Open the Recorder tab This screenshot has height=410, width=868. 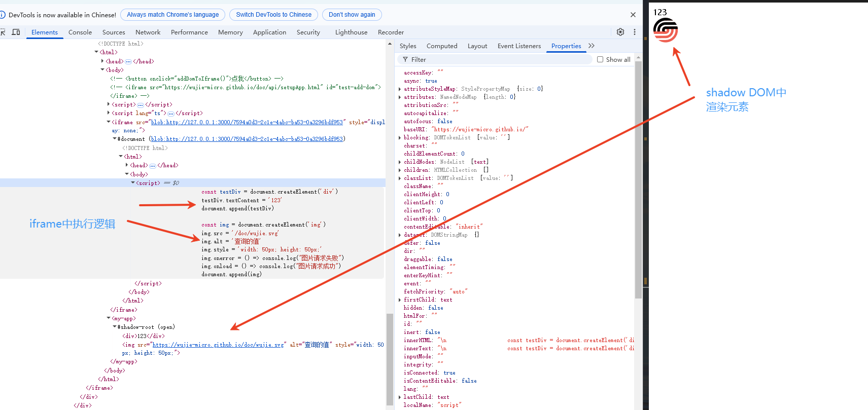click(391, 32)
